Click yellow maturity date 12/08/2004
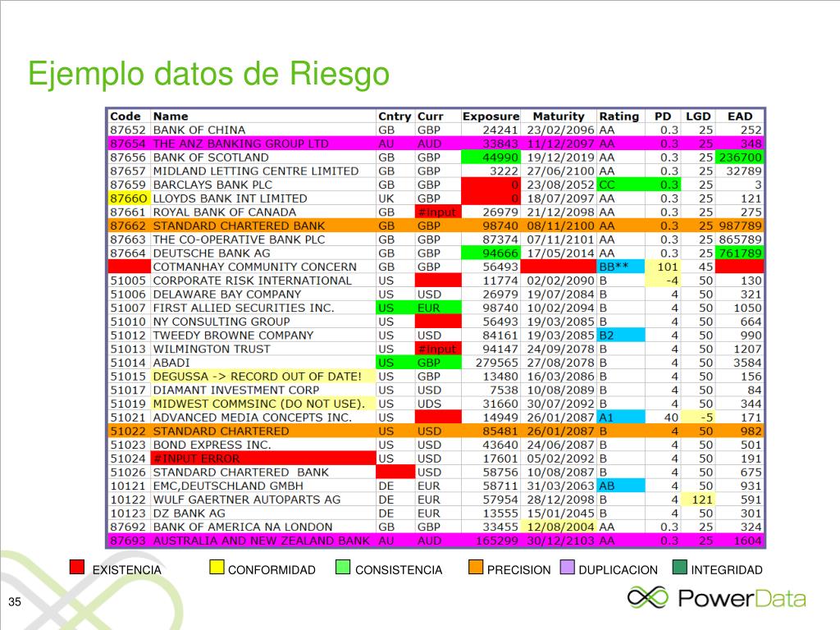840x630 pixels. coord(560,527)
